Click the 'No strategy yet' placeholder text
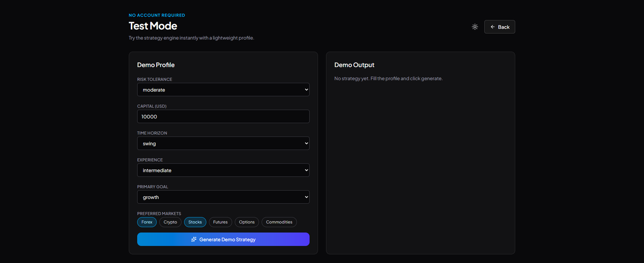The image size is (644, 263). point(388,79)
